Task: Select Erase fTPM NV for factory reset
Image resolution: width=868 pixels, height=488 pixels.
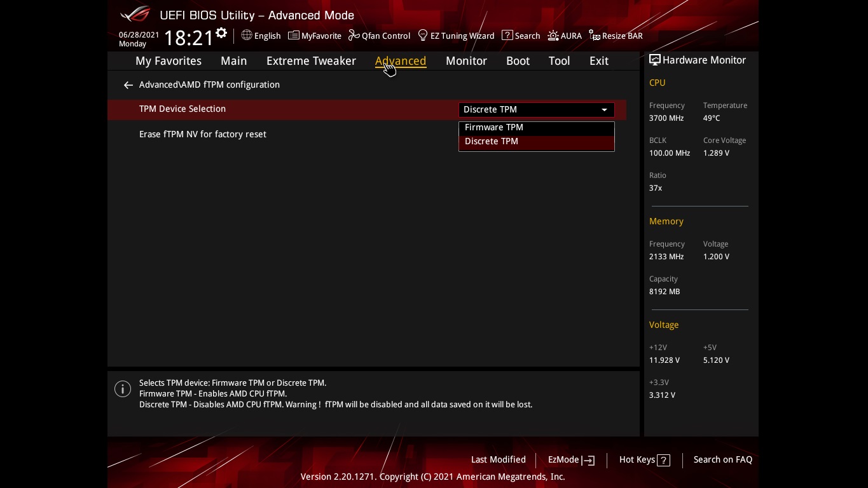Action: click(203, 134)
